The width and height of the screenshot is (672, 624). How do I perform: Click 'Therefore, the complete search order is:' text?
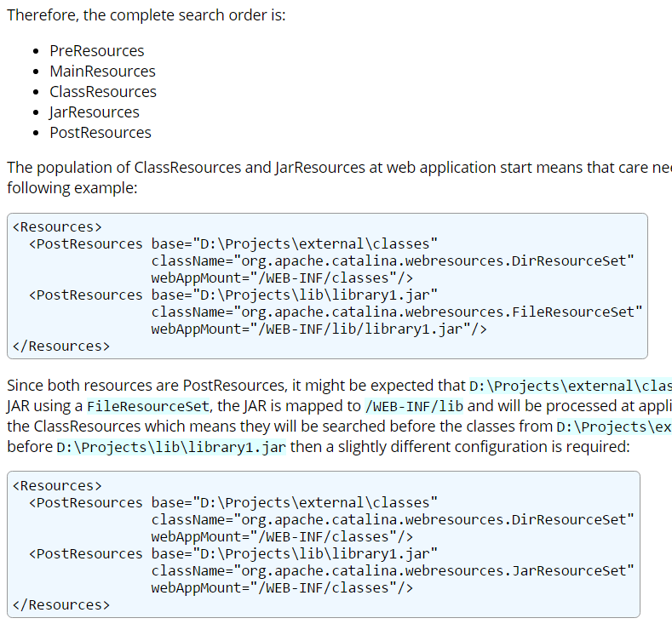coord(146,15)
